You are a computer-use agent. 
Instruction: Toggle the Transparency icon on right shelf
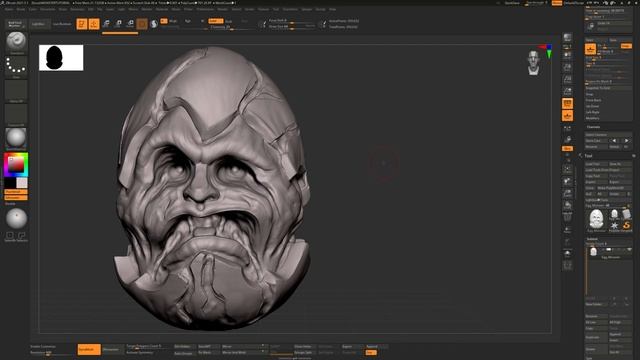click(x=567, y=230)
